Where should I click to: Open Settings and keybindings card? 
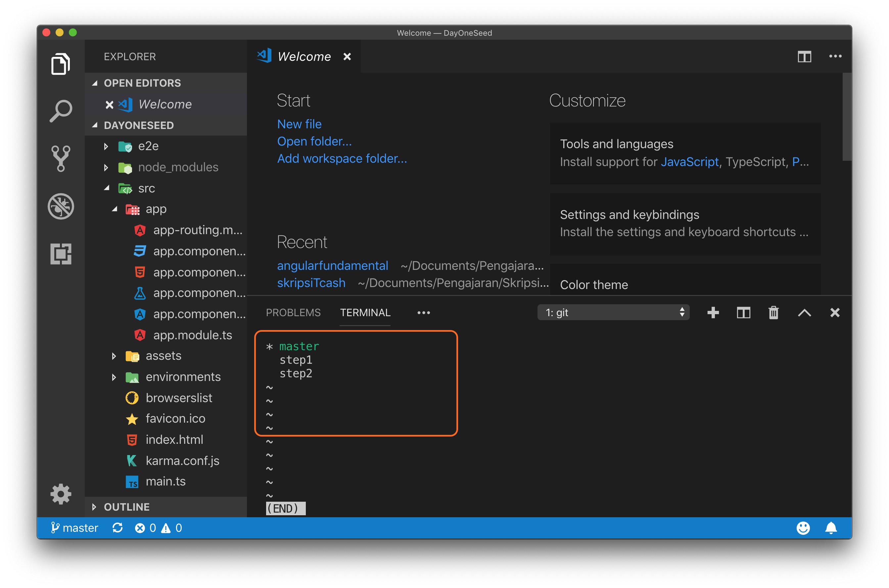[x=685, y=224]
